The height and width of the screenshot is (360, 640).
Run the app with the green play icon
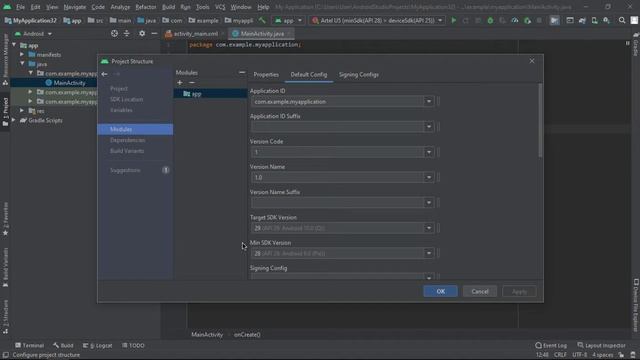tap(453, 20)
